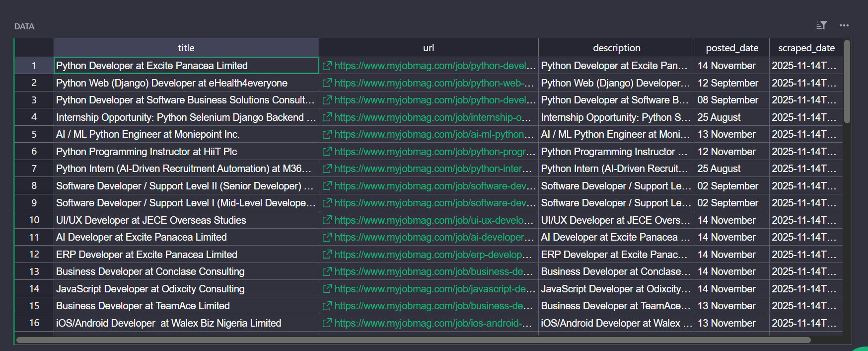Open the ui-ux-develo job URL
This screenshot has width=868, height=351.
[x=434, y=220]
